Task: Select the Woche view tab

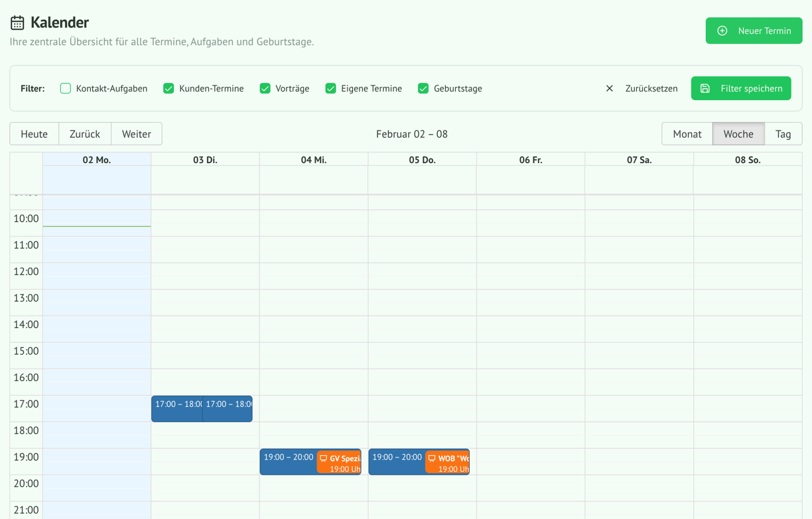Action: pos(738,134)
